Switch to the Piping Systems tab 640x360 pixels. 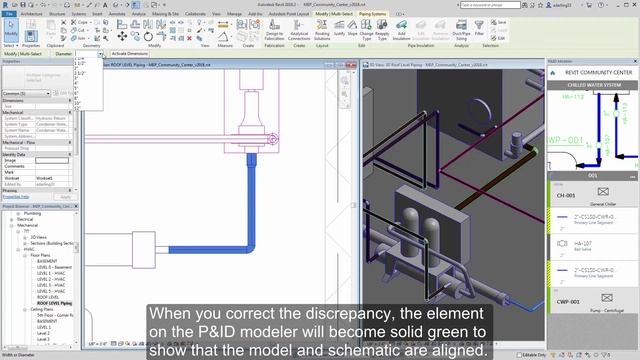click(372, 13)
